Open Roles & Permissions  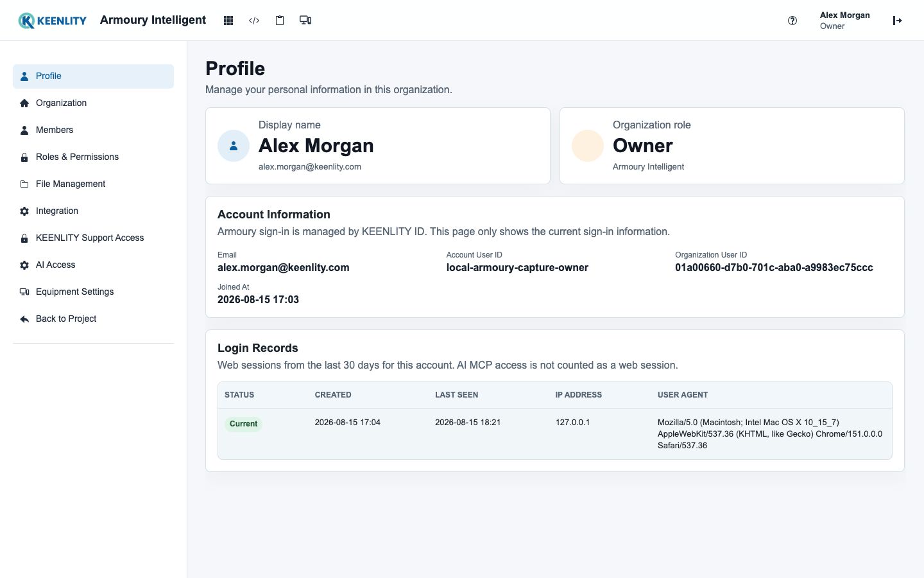click(x=93, y=157)
